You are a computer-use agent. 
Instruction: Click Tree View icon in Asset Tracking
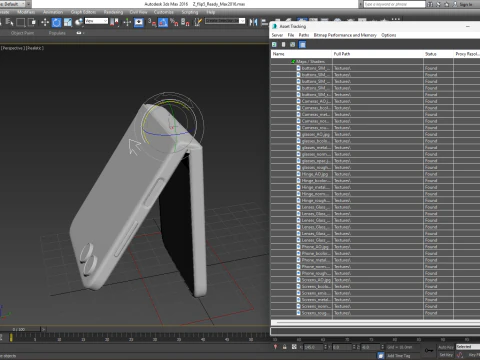pyautogui.click(x=293, y=45)
